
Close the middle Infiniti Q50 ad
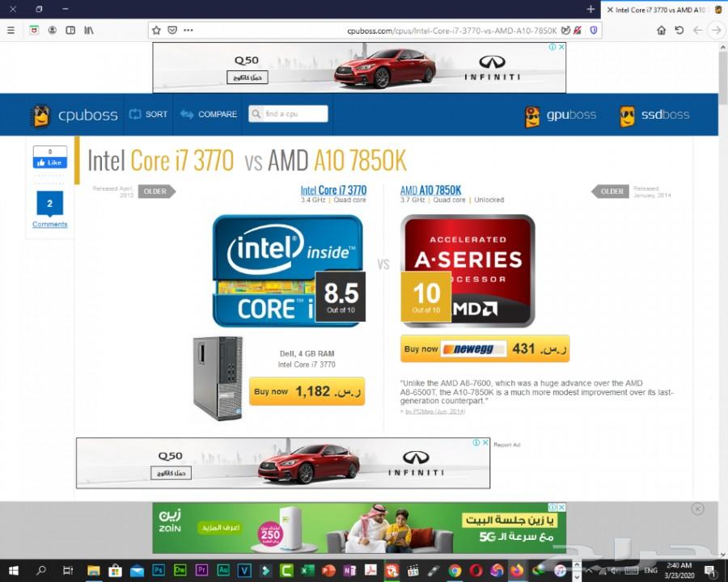click(x=485, y=442)
